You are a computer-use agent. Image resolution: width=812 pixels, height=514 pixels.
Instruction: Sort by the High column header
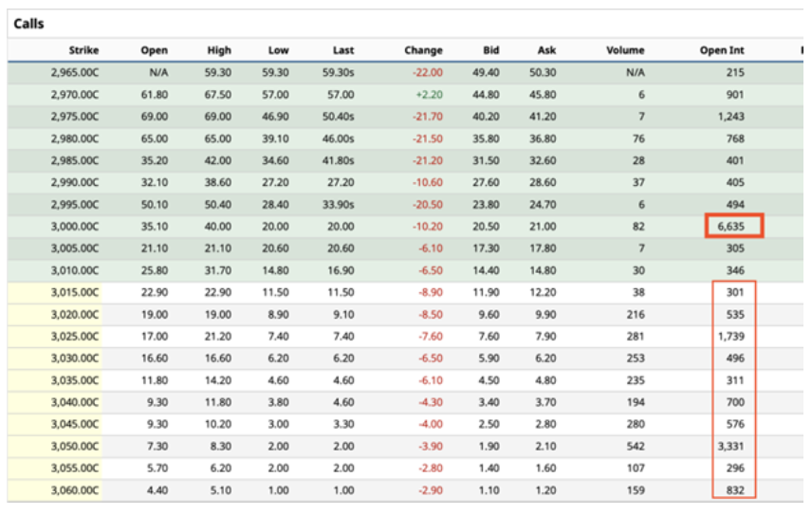coord(218,50)
